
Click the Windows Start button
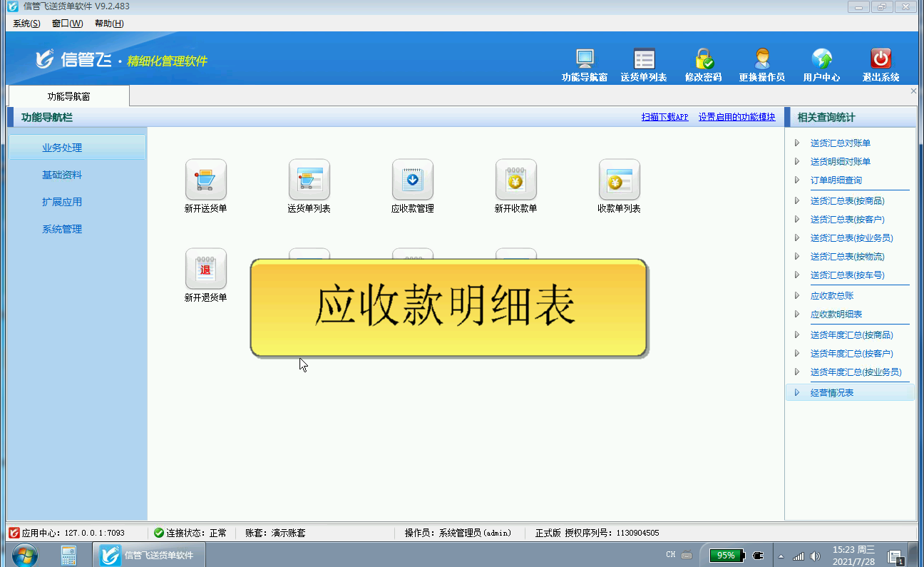coord(25,555)
